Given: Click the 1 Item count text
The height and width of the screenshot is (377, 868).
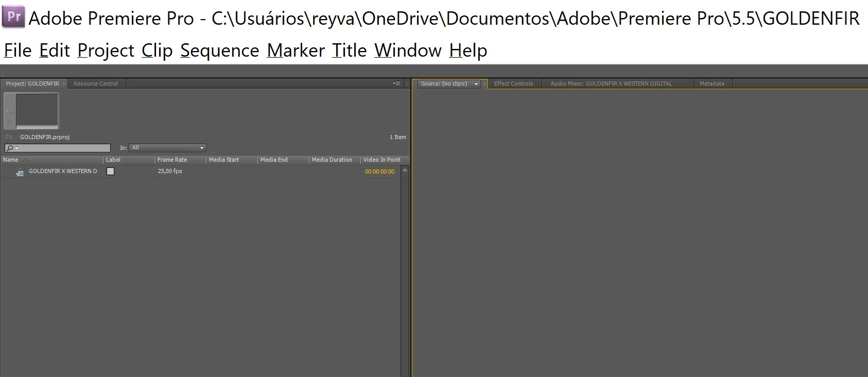Looking at the screenshot, I should [398, 137].
